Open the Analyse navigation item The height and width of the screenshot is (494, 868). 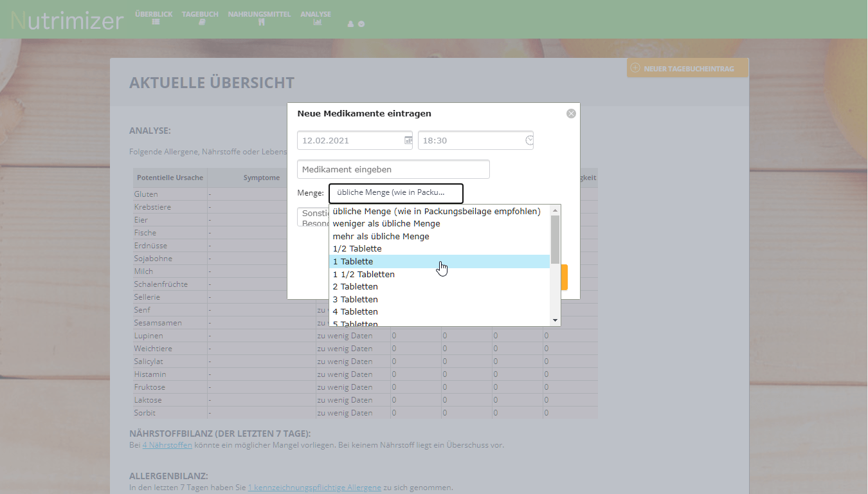point(316,17)
